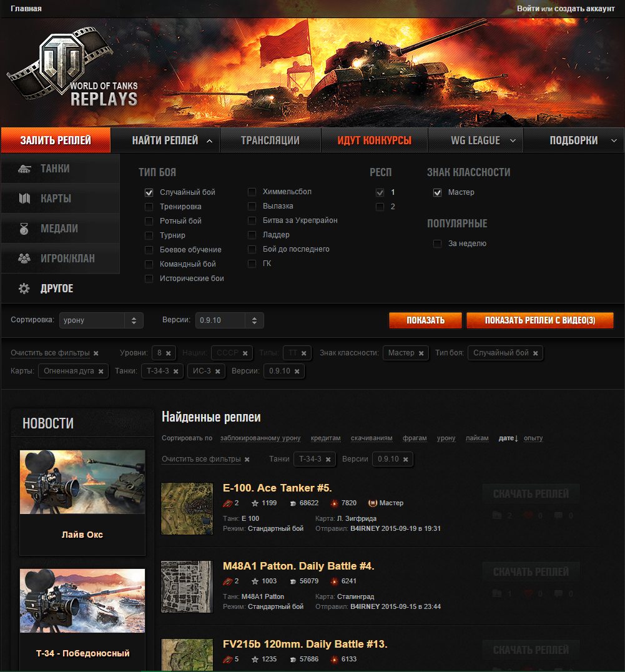Image resolution: width=625 pixels, height=672 pixels.
Task: Sort results by заблокированному урону
Action: click(x=260, y=438)
